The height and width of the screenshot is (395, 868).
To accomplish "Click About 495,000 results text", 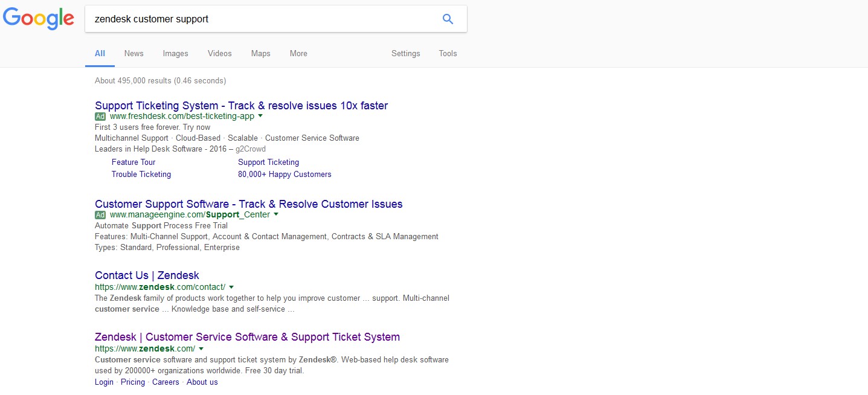I will (160, 80).
